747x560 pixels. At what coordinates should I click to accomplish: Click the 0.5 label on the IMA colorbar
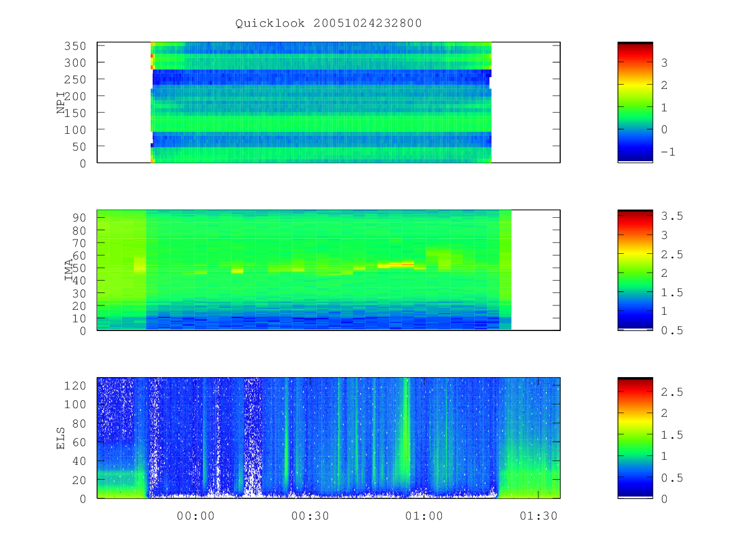[x=672, y=330]
